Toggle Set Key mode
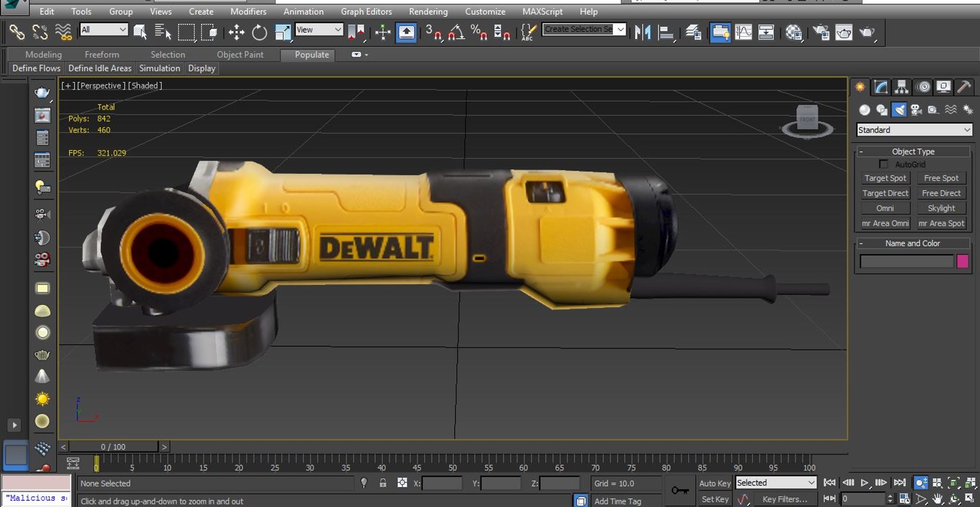The width and height of the screenshot is (980, 507). click(x=715, y=499)
